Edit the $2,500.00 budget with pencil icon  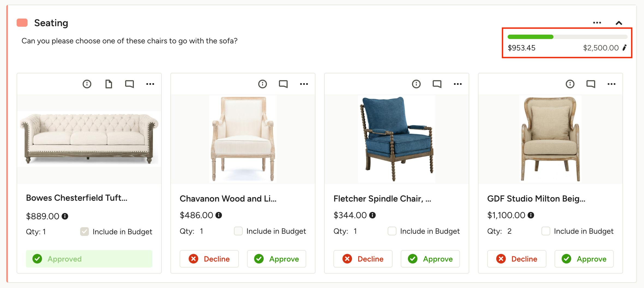point(624,48)
